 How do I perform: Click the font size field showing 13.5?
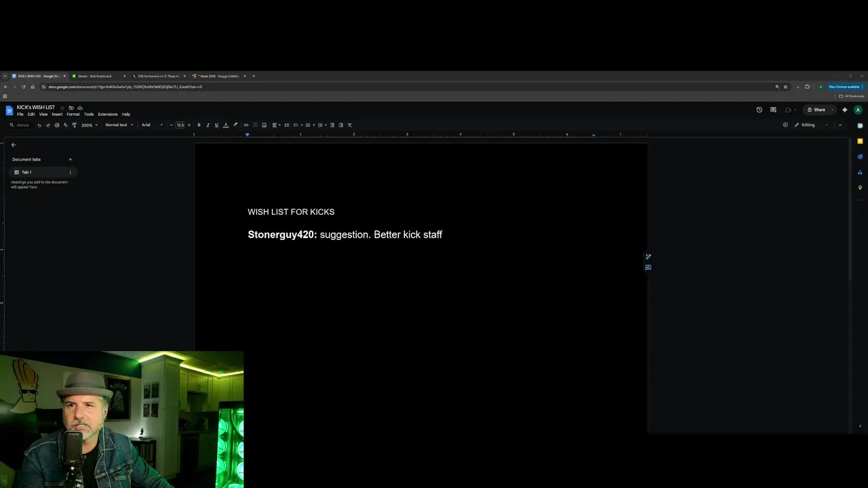point(180,125)
